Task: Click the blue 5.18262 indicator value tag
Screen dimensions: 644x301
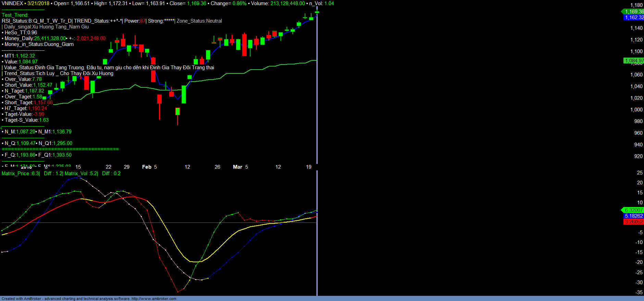Action: pos(633,216)
